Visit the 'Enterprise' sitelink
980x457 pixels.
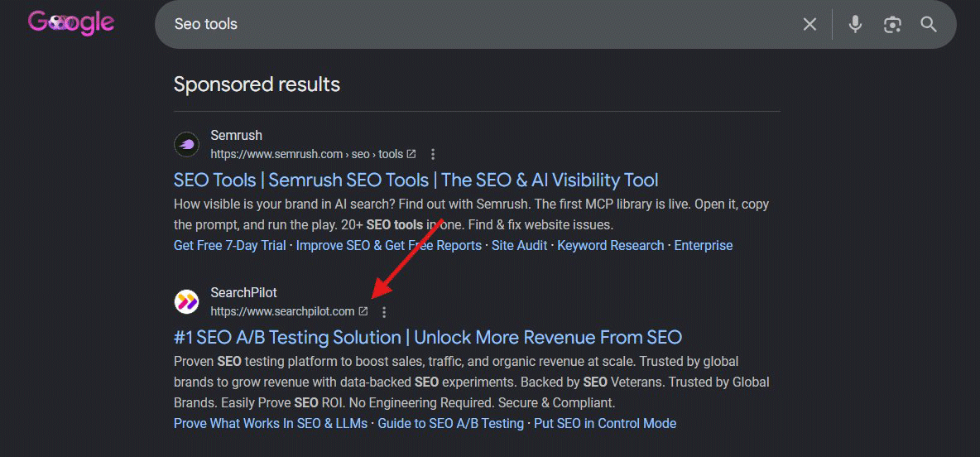pos(703,246)
